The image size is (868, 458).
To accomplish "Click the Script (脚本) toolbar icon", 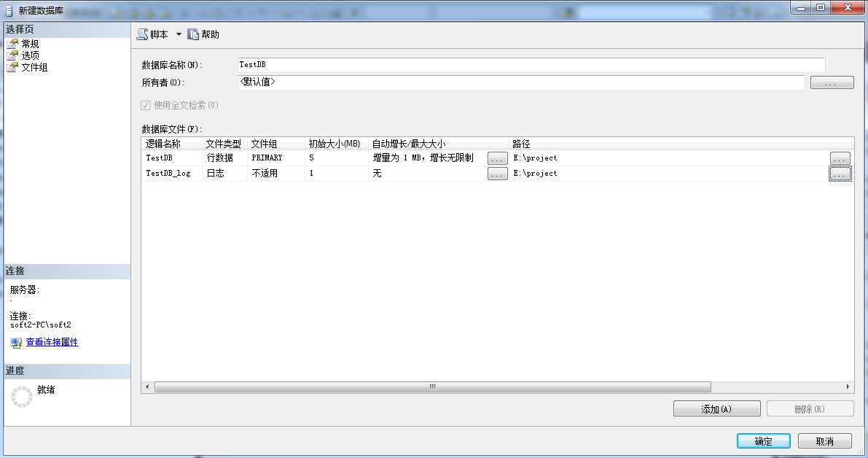I will [142, 34].
